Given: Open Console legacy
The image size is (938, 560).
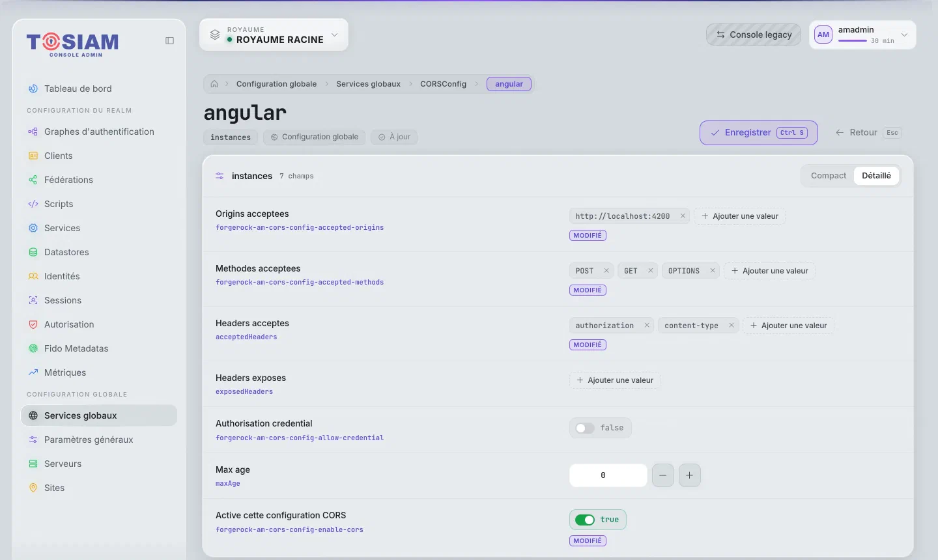Looking at the screenshot, I should pyautogui.click(x=754, y=35).
